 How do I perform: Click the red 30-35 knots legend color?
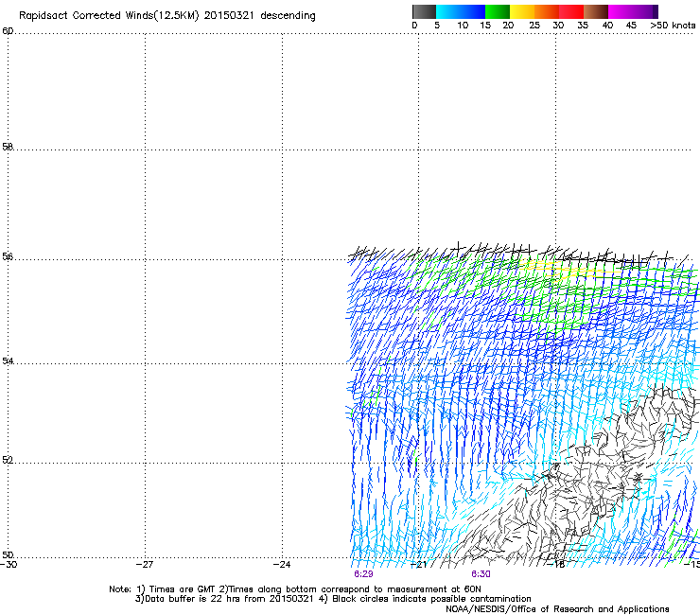[x=571, y=11]
